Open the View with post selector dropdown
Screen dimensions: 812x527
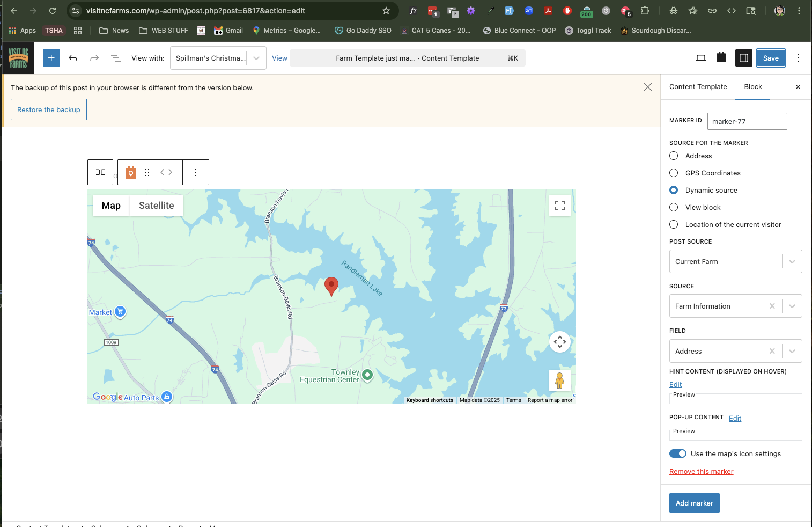tap(256, 58)
